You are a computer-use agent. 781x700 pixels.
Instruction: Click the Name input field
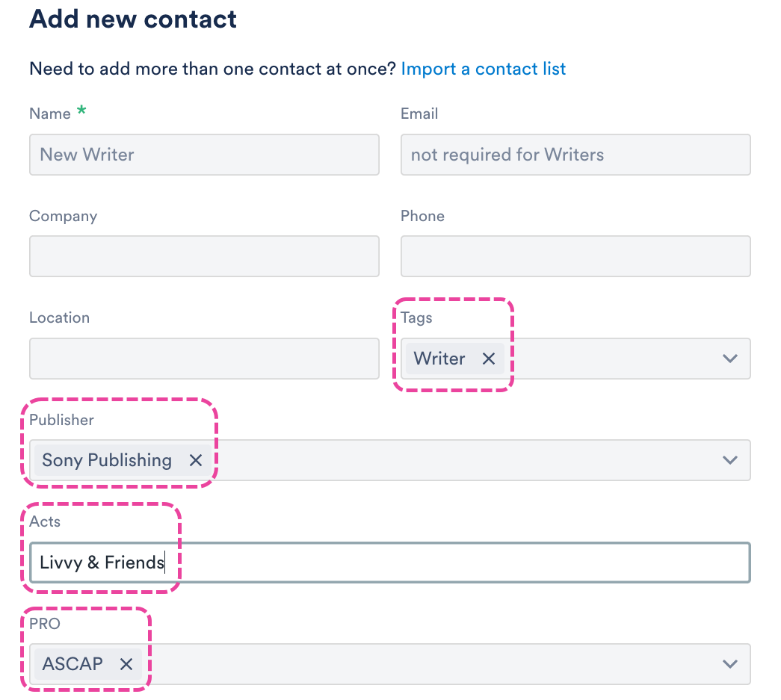(204, 155)
